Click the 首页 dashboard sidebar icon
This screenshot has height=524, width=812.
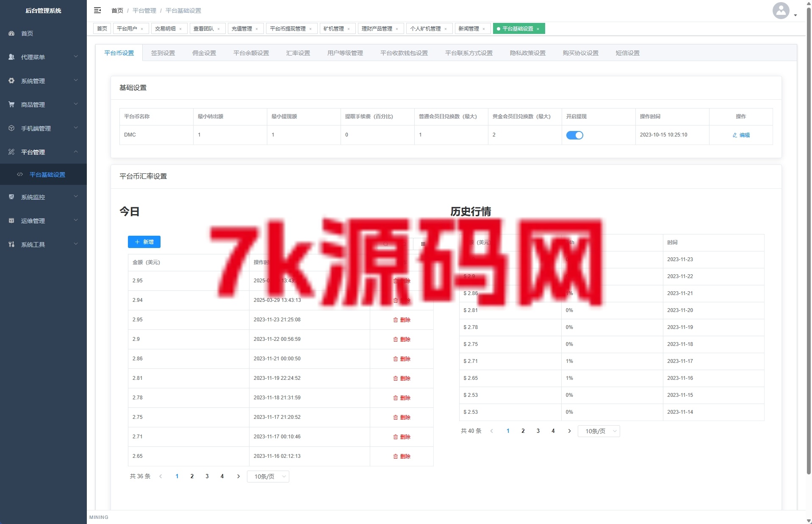(11, 33)
